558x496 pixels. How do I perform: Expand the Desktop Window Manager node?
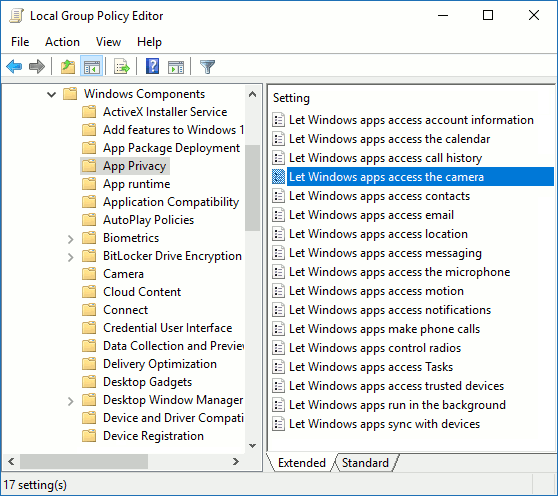pos(70,401)
